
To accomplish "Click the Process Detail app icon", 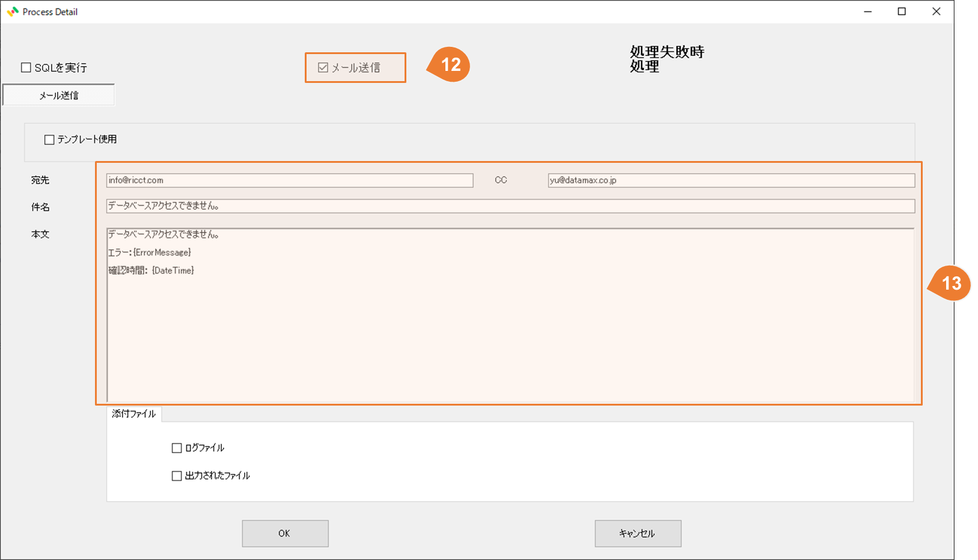I will pyautogui.click(x=13, y=11).
